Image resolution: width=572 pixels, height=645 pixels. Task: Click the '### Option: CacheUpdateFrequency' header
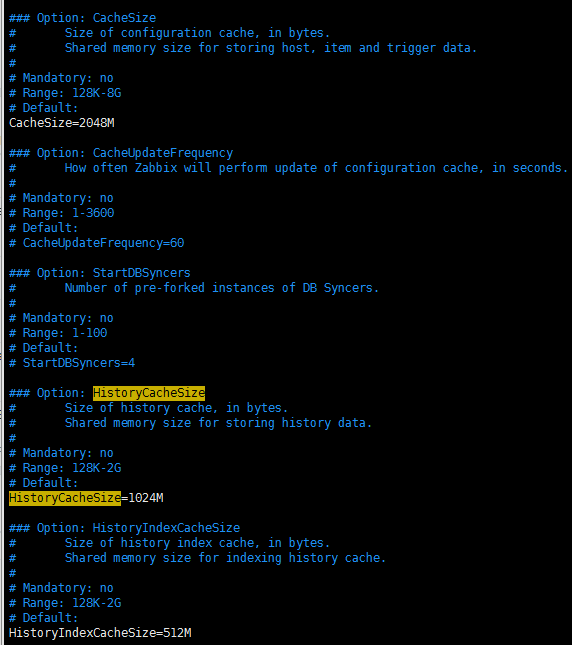pyautogui.click(x=121, y=153)
